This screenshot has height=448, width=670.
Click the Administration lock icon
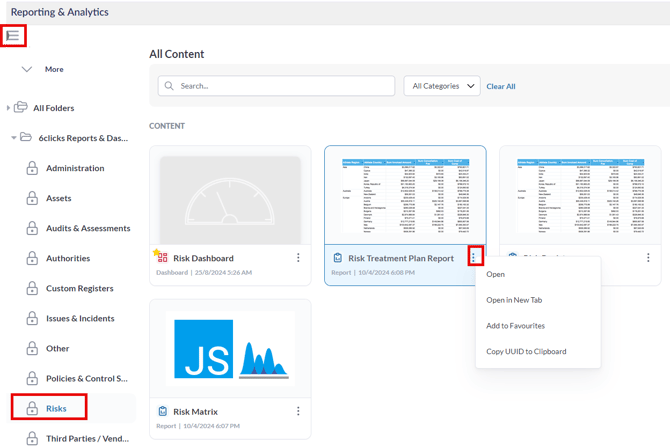point(32,168)
